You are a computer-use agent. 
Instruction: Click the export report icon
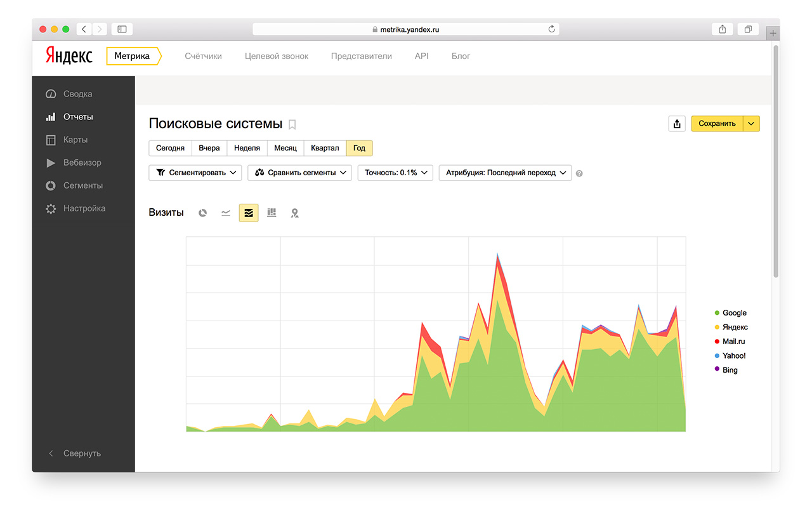tap(677, 124)
